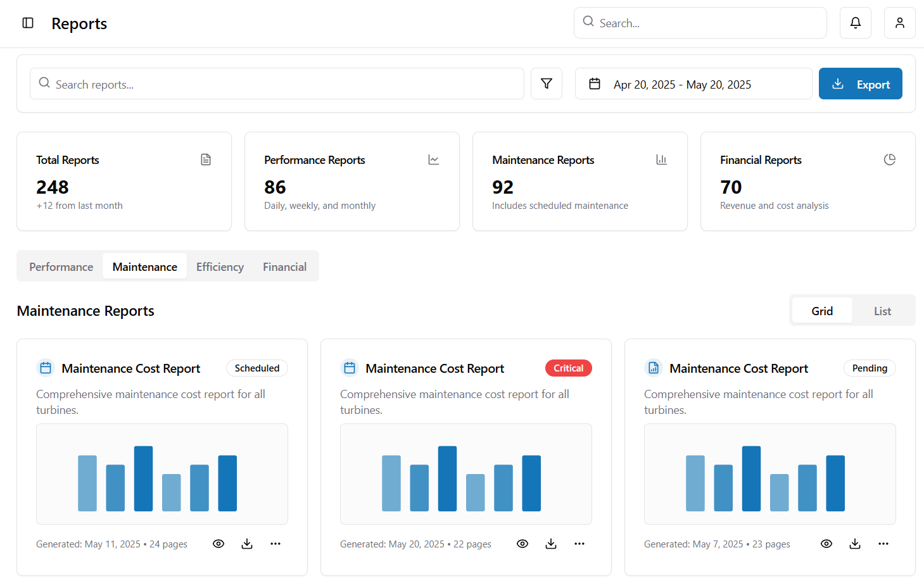The height and width of the screenshot is (581, 924).
Task: Expand more options on Scheduled report
Action: [x=275, y=544]
